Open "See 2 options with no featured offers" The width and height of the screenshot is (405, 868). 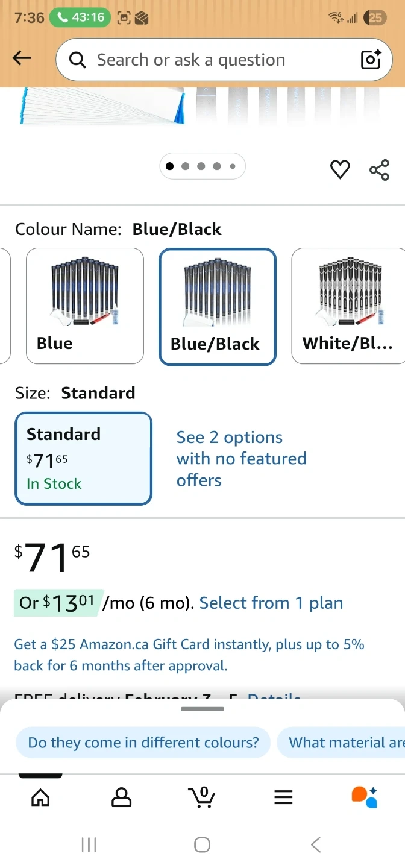[241, 459]
